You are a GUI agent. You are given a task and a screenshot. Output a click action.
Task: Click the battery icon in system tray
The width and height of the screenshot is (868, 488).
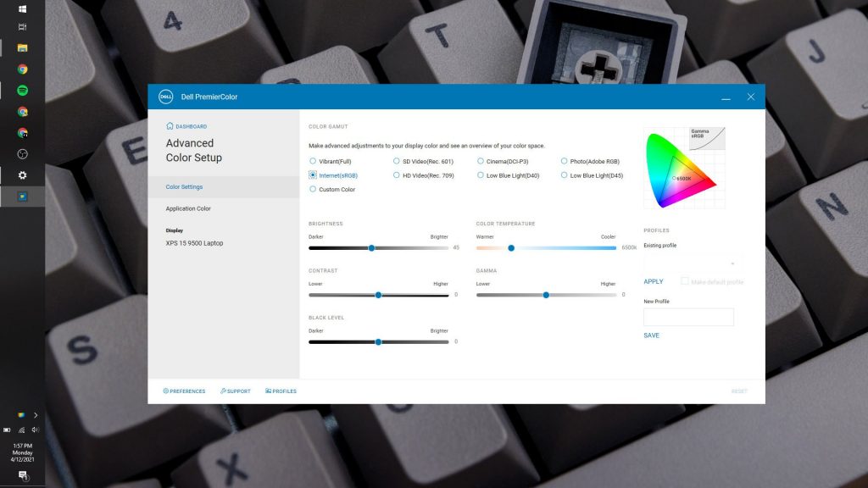pos(7,430)
